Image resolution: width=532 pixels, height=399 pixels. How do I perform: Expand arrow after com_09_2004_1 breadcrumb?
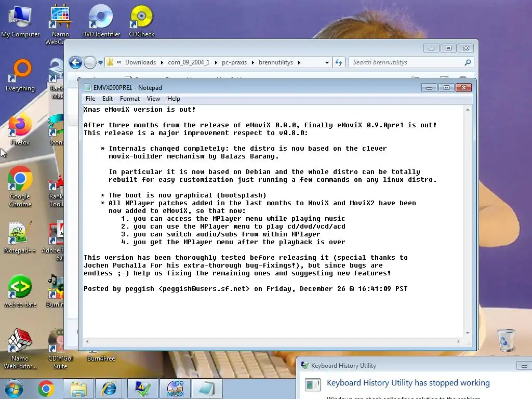pos(216,62)
